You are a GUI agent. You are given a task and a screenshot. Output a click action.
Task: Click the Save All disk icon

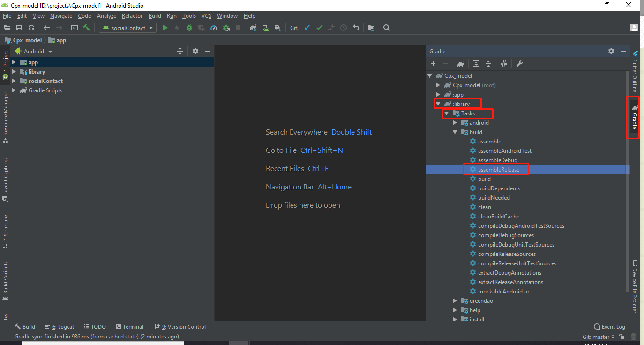(19, 28)
